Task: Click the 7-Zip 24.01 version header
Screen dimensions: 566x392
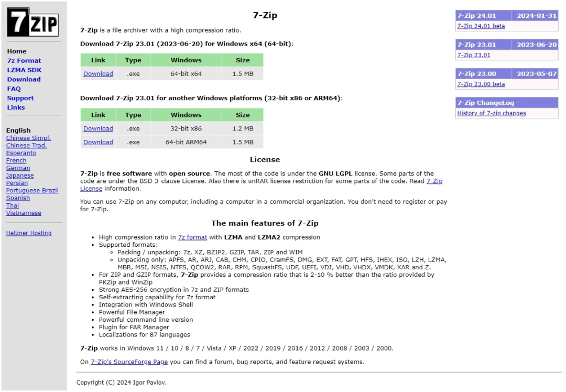Action: (x=484, y=16)
